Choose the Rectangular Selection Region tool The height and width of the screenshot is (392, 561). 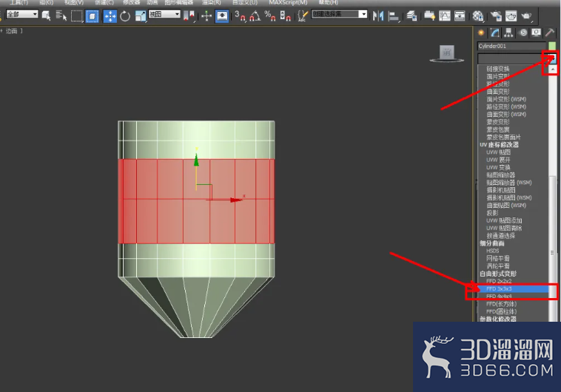click(x=76, y=16)
